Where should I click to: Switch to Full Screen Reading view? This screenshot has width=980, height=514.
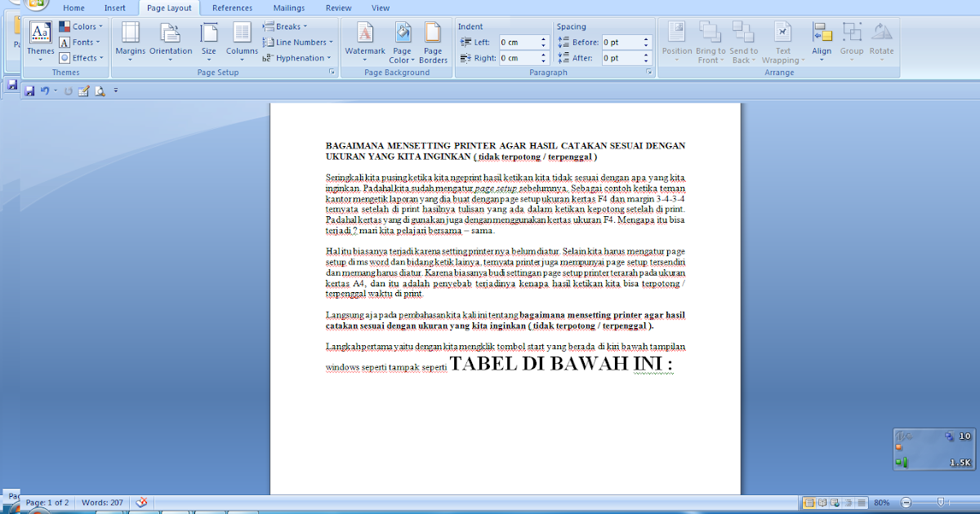click(822, 503)
